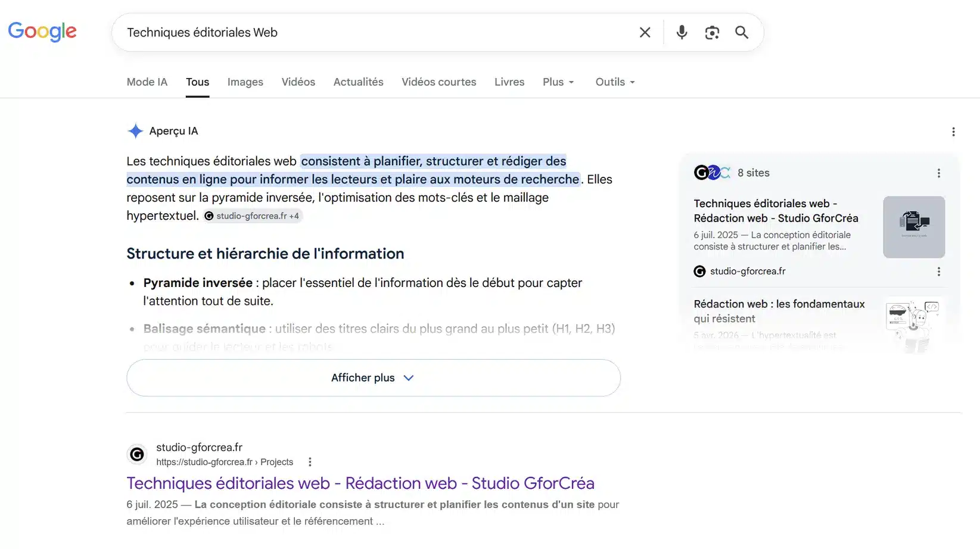Open the Outils dropdown
980x549 pixels.
[615, 82]
